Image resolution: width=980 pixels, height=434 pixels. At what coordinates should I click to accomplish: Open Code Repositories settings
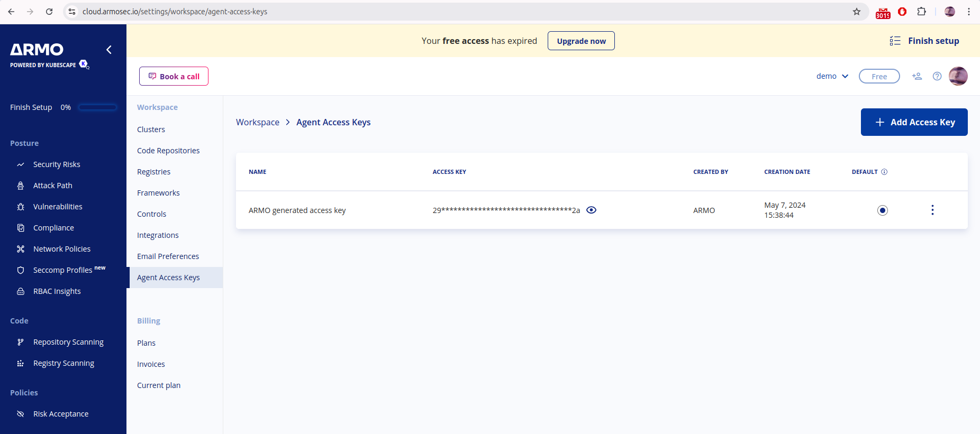tap(168, 151)
